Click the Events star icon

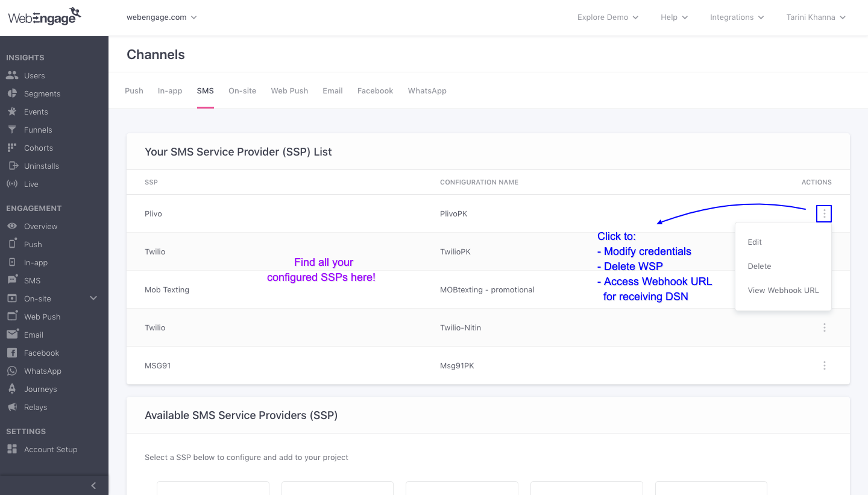(x=12, y=112)
